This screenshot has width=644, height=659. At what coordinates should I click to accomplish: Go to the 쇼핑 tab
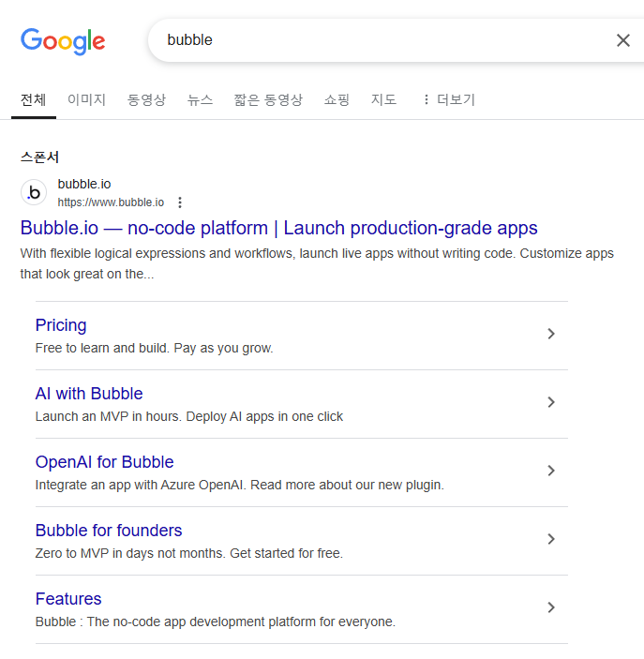pyautogui.click(x=337, y=99)
